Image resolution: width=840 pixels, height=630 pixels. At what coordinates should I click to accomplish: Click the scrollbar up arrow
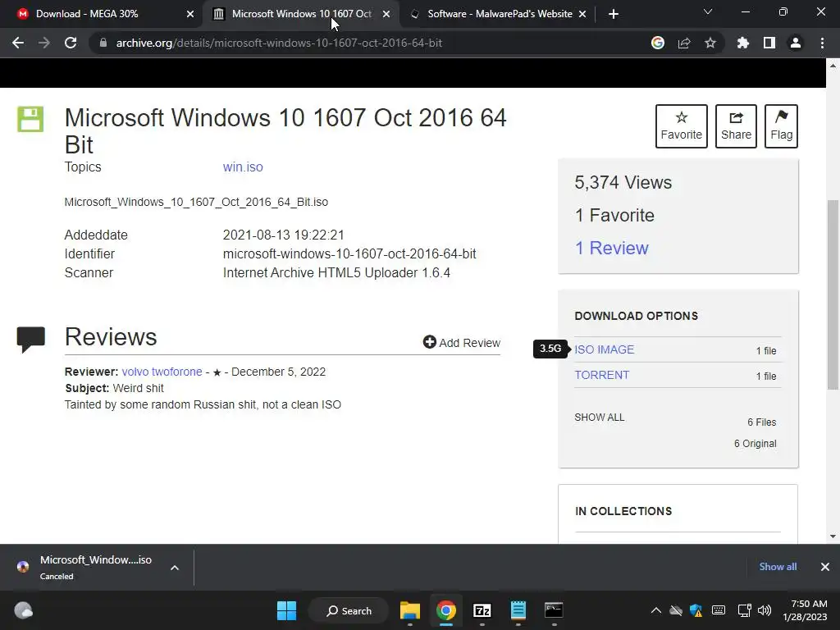(x=833, y=66)
